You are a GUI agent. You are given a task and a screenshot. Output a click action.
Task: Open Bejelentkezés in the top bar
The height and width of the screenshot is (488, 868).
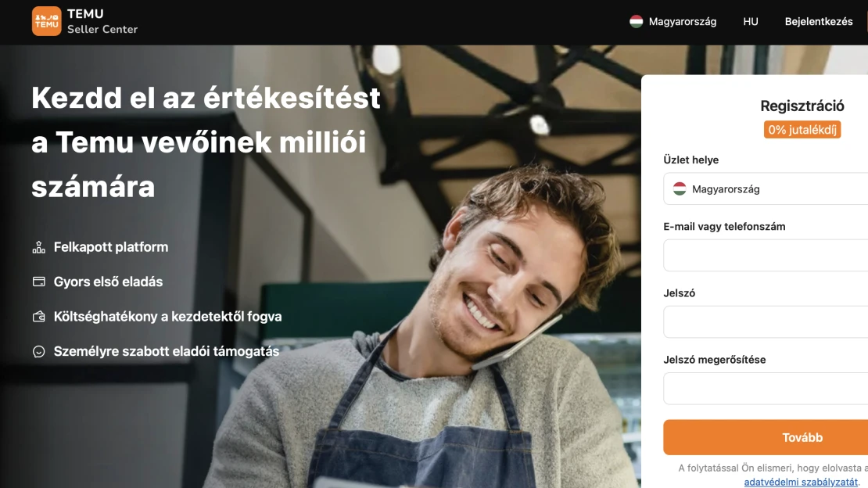(818, 22)
